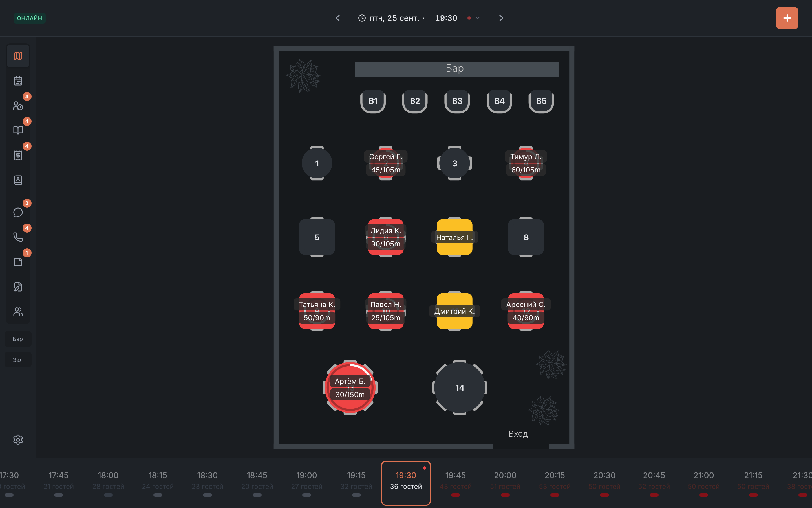
Task: Open Сергей Г. reservation table
Action: (x=386, y=163)
